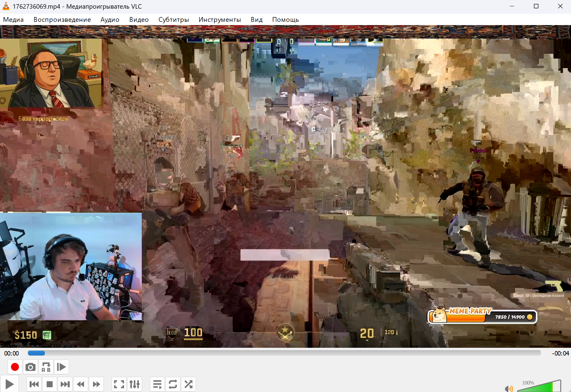Go to previous media in playlist

point(34,384)
